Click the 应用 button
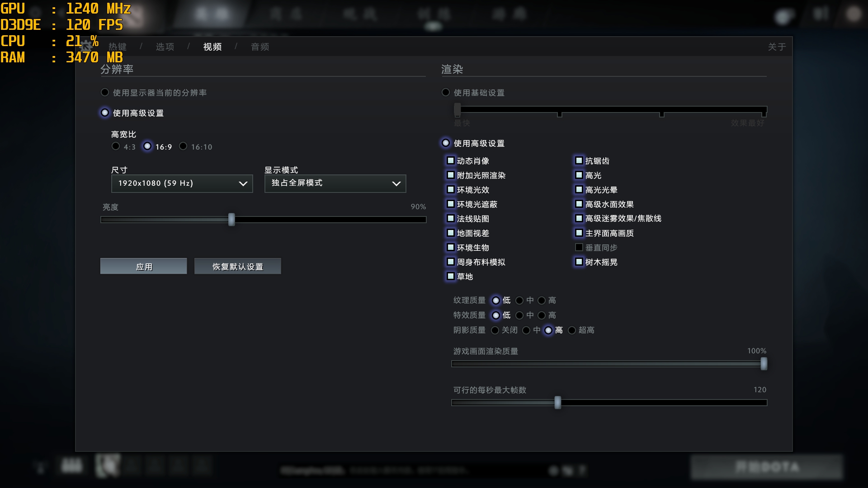 click(x=143, y=266)
